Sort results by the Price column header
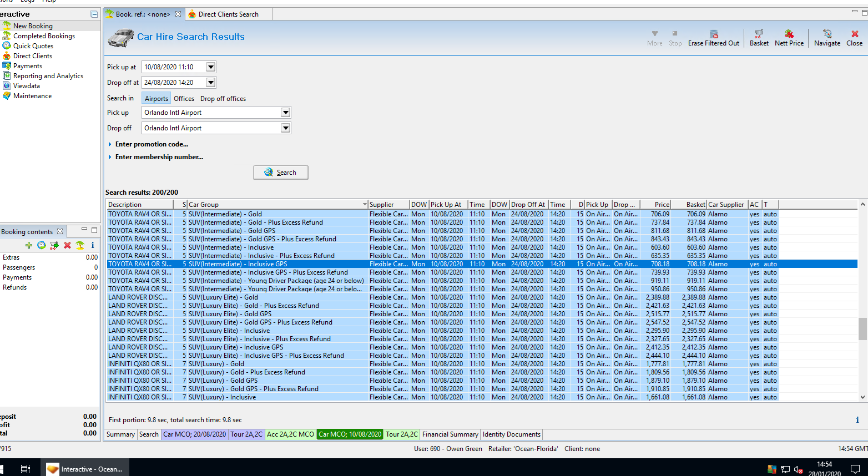Viewport: 868px width, 476px height. 655,205
